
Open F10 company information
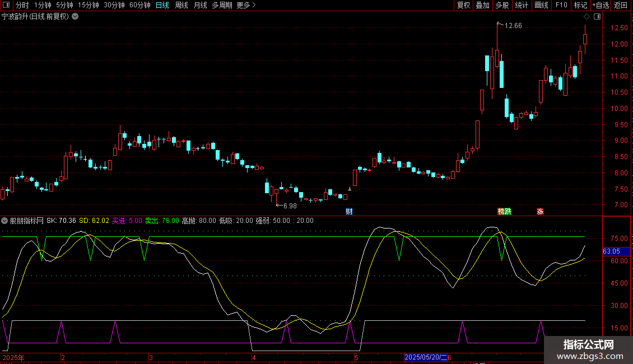(x=561, y=6)
